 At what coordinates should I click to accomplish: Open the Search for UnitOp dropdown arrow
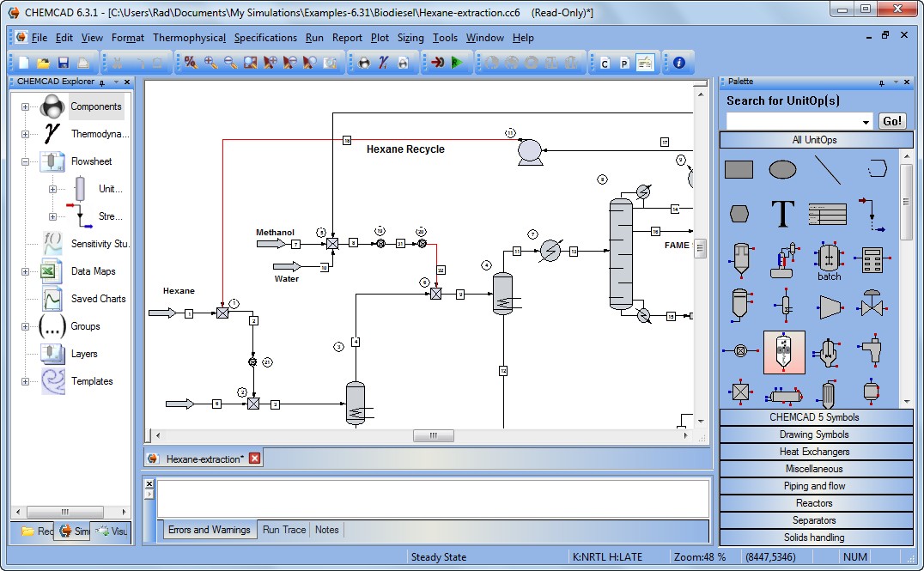coord(866,122)
